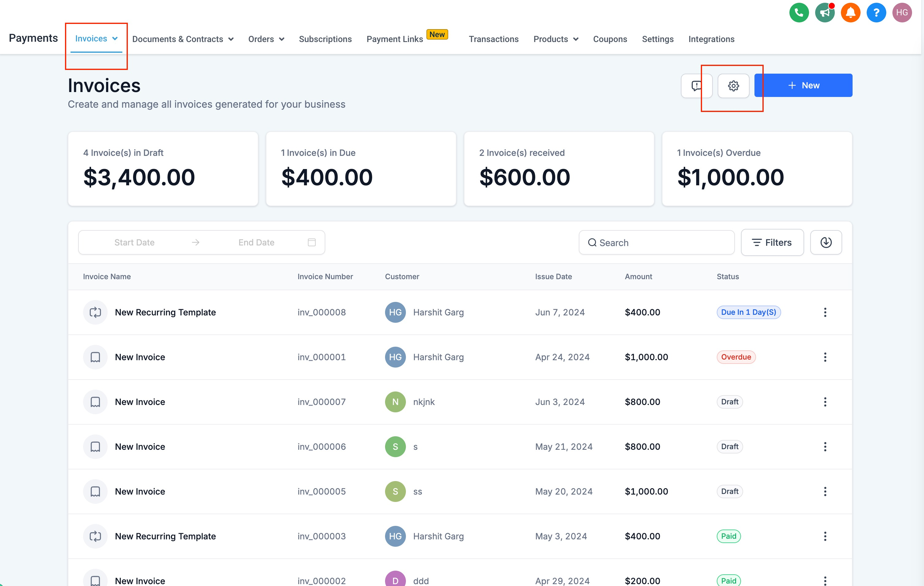Open three-dot menu for inv_000008
The width and height of the screenshot is (924, 586).
click(825, 312)
